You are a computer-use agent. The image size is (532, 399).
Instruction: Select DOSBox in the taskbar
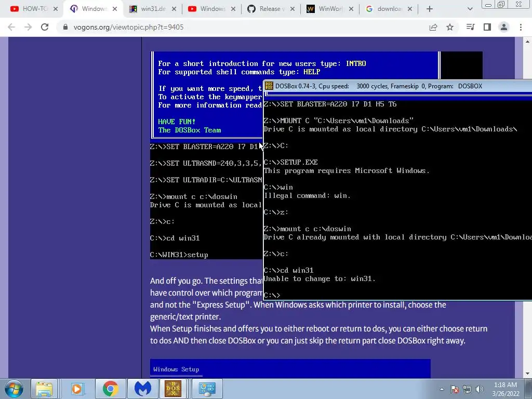click(x=173, y=389)
